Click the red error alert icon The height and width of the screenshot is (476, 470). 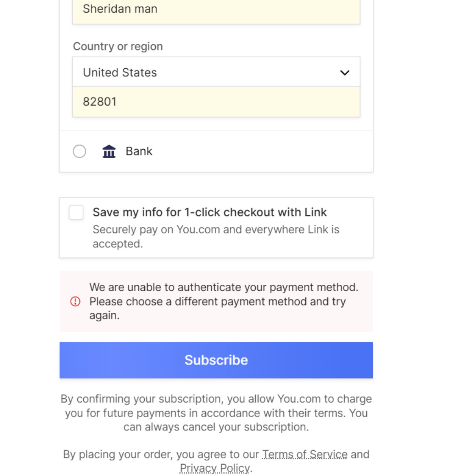point(75,301)
